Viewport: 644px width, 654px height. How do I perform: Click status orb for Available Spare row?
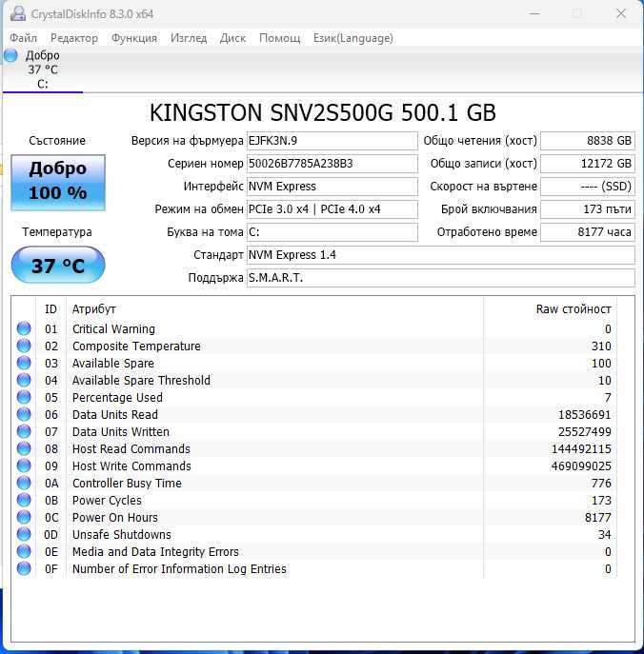24,363
